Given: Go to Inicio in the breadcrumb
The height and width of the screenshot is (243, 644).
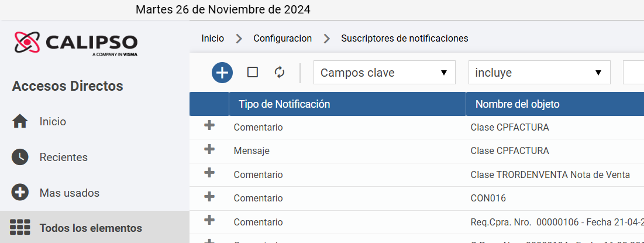Looking at the screenshot, I should click(x=213, y=39).
